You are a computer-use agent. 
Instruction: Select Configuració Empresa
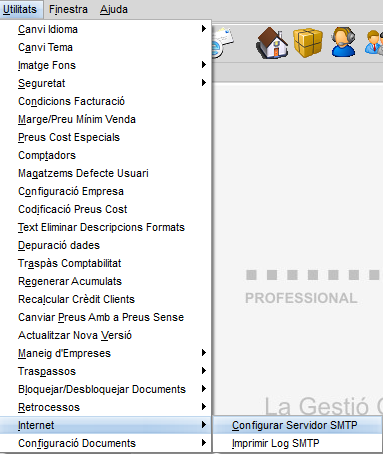105,191
